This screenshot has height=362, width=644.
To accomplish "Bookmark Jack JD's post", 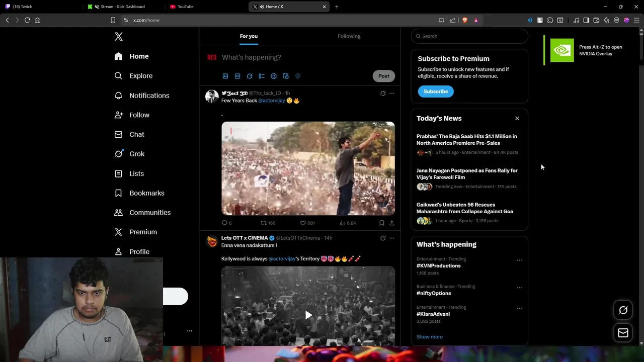I will (x=382, y=223).
